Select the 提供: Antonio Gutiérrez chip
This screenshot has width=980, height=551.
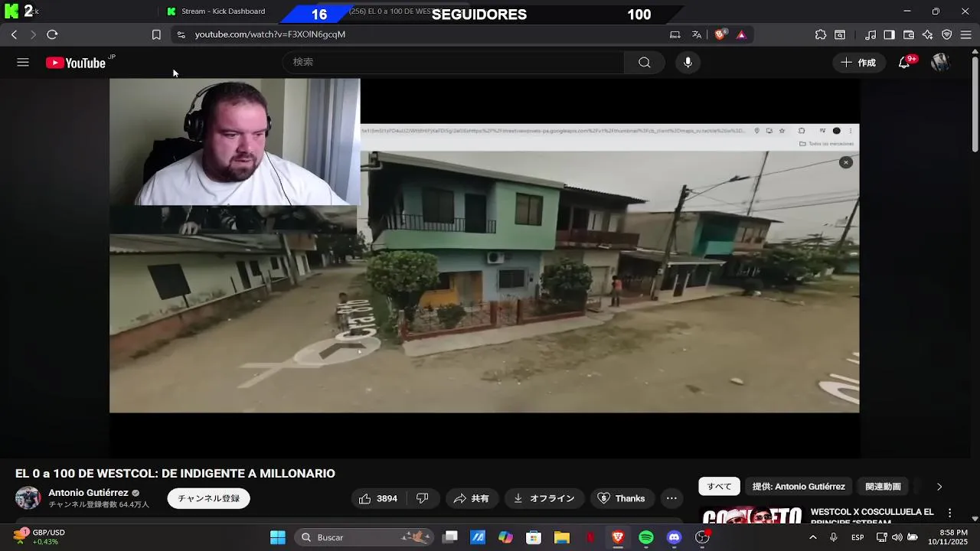point(799,487)
